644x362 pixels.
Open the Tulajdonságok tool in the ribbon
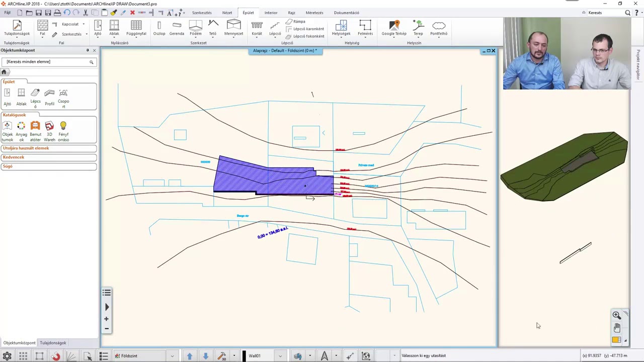click(17, 28)
